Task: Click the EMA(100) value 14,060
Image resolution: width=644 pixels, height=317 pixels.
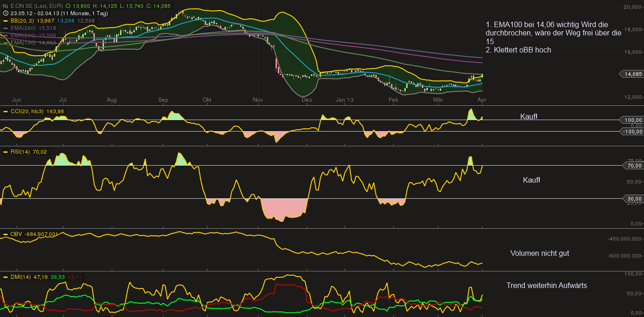Action: (48, 43)
